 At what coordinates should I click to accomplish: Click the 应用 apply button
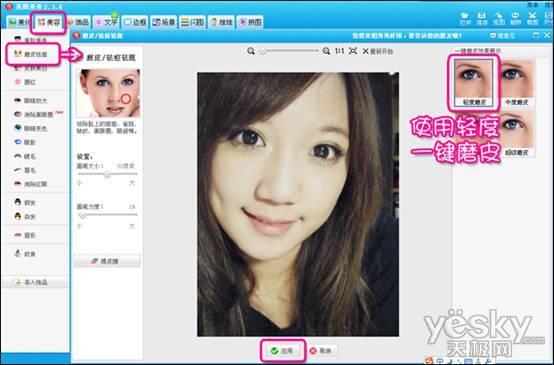point(283,351)
